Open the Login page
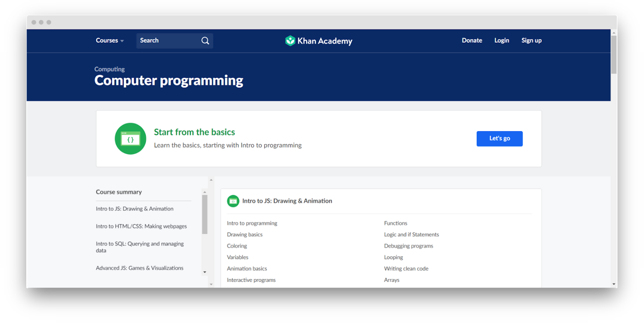 click(502, 41)
